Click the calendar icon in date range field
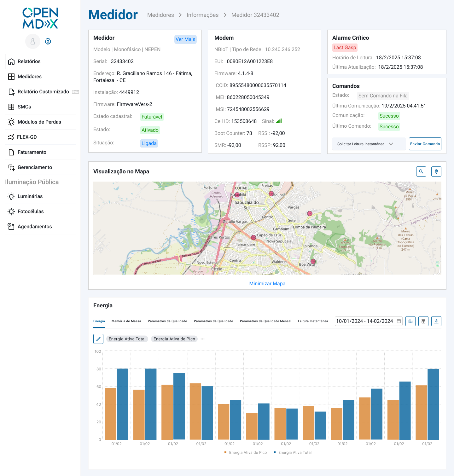 point(399,321)
